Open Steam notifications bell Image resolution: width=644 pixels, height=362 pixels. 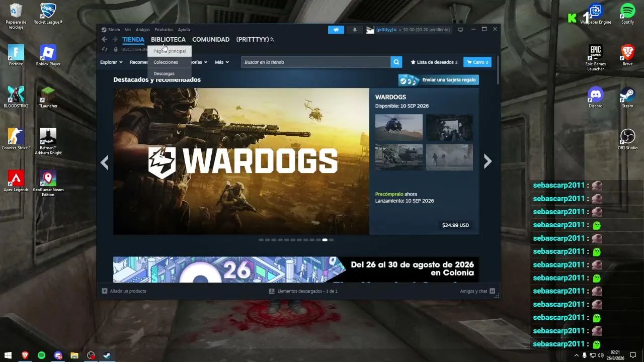pyautogui.click(x=355, y=30)
